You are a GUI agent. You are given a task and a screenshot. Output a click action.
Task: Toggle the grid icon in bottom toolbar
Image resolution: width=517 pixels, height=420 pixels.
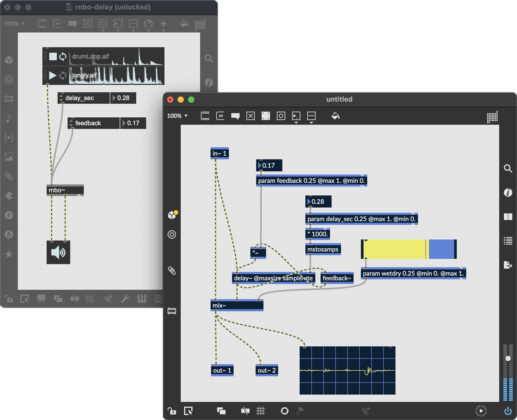tap(260, 411)
